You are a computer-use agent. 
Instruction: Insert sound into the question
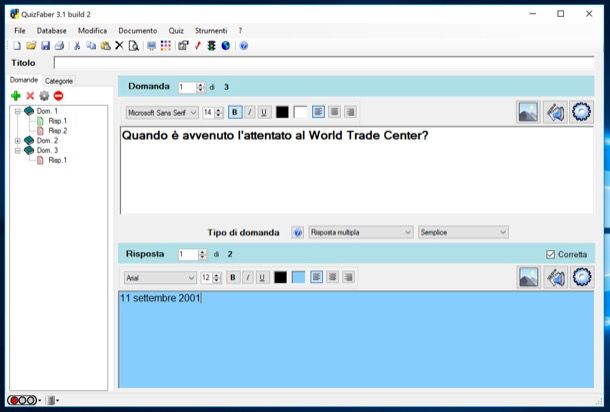(555, 112)
